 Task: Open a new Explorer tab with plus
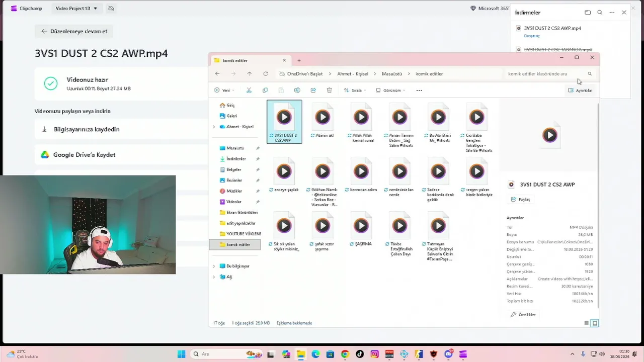tap(299, 60)
